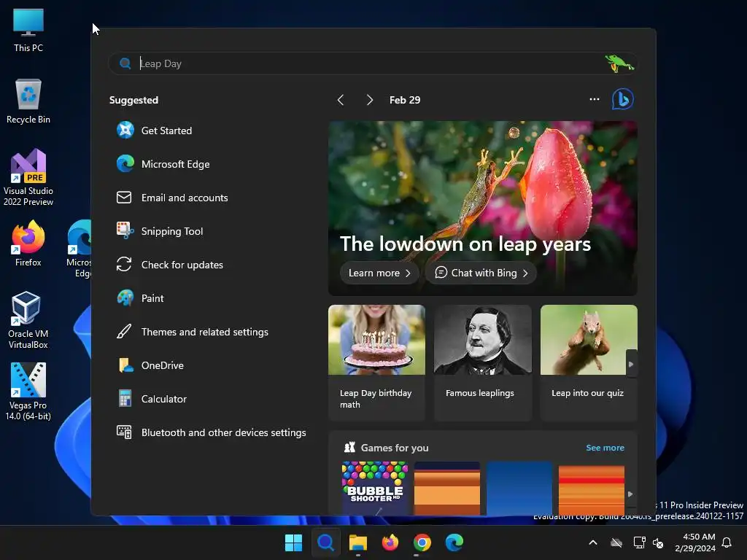Open Microsoft Edge from taskbar
The image size is (747, 560).
pos(454,542)
